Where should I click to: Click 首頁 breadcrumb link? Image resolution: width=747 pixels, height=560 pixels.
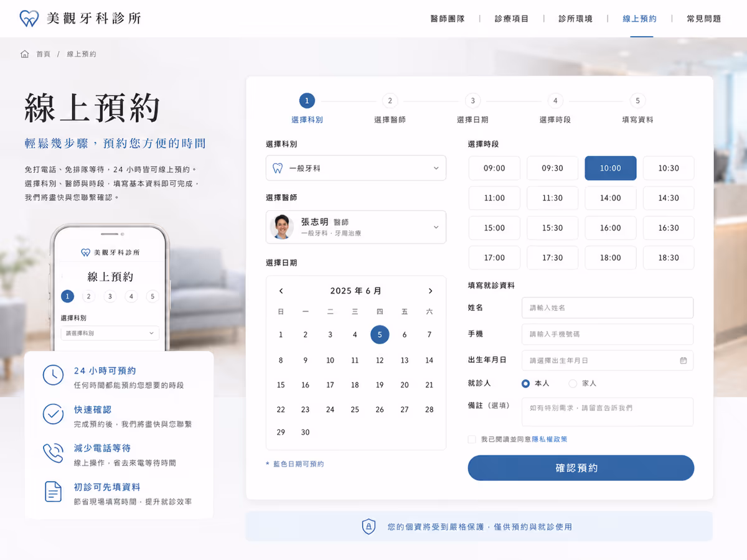[x=44, y=54]
